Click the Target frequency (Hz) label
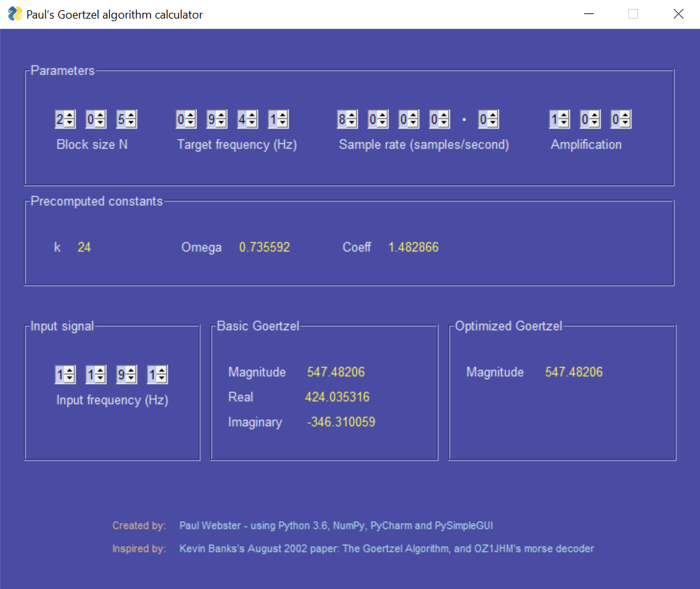The image size is (700, 589). tap(237, 145)
